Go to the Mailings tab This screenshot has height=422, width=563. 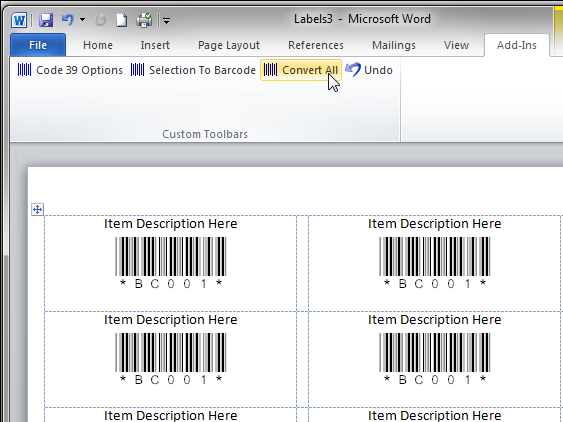(394, 45)
